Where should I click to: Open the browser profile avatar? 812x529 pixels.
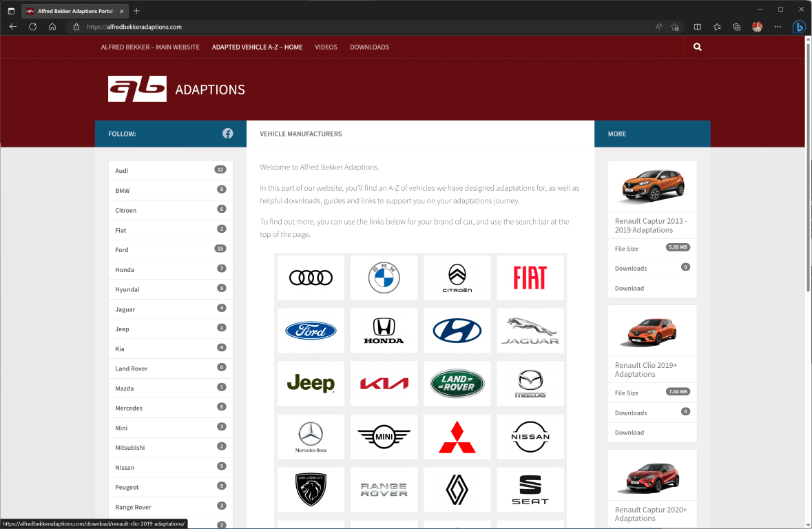[757, 27]
